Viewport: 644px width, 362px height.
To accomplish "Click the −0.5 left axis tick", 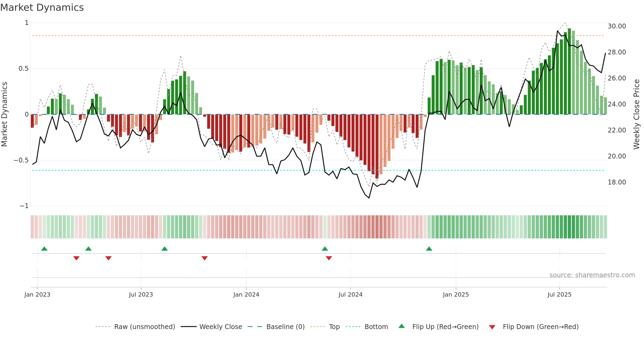I will [21, 160].
